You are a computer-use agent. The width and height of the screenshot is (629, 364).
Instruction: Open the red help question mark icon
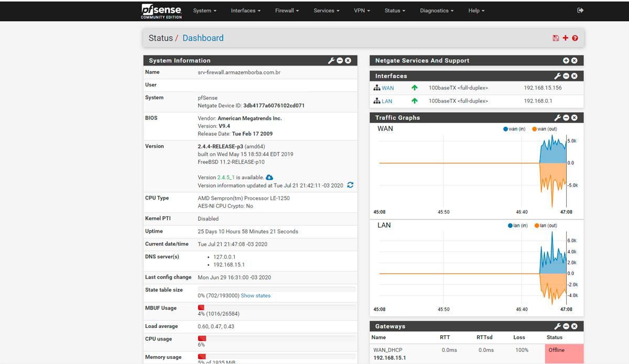pyautogui.click(x=575, y=38)
